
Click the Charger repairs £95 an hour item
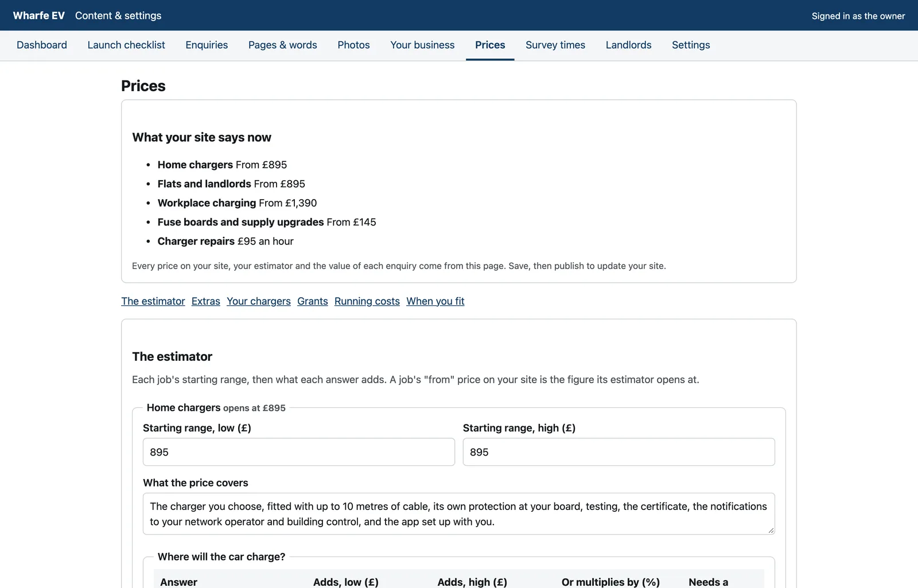pyautogui.click(x=225, y=242)
